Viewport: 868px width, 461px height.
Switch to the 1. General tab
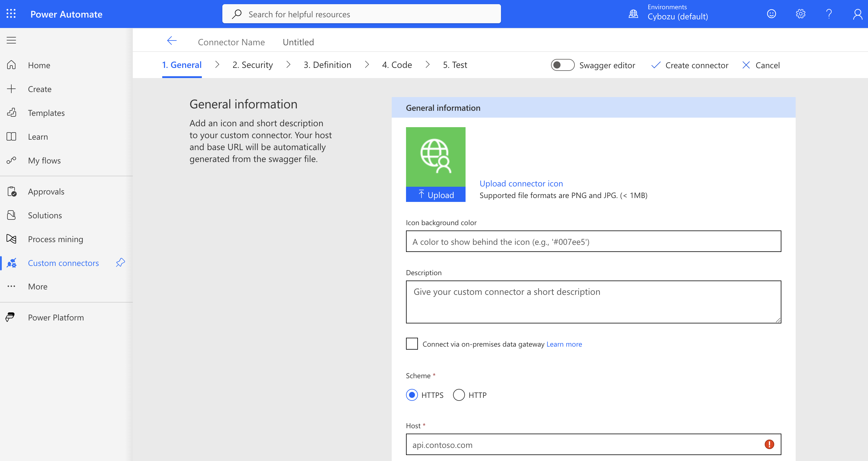click(x=182, y=65)
